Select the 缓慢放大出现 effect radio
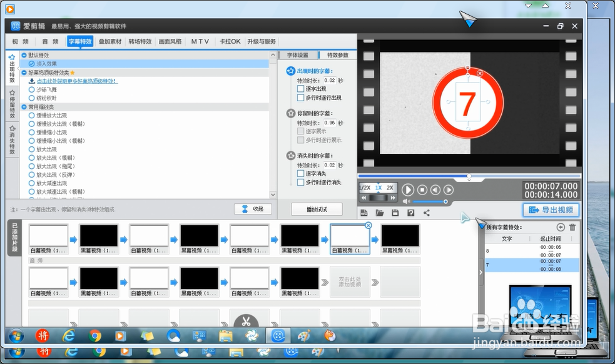Screen dimensions: 615x364 pyautogui.click(x=32, y=115)
